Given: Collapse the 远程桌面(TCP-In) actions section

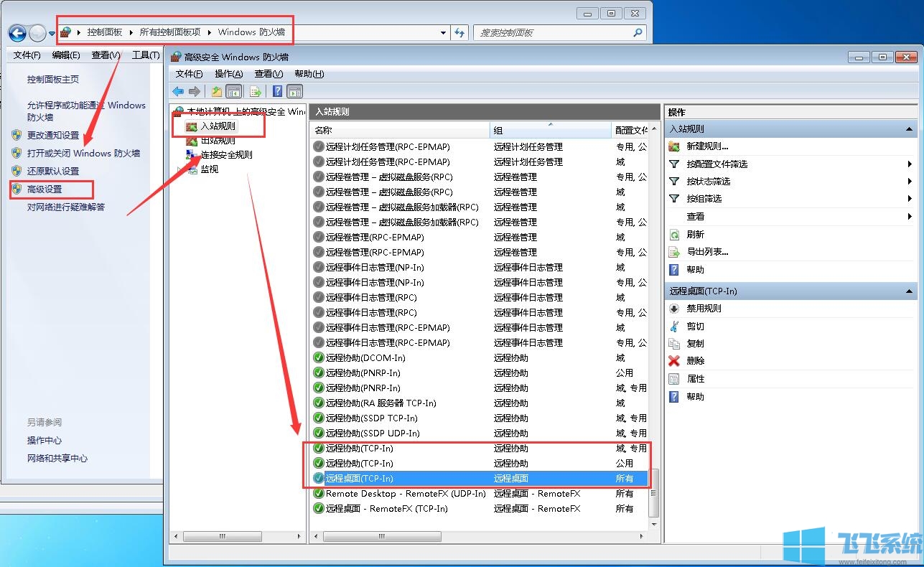Looking at the screenshot, I should 909,291.
